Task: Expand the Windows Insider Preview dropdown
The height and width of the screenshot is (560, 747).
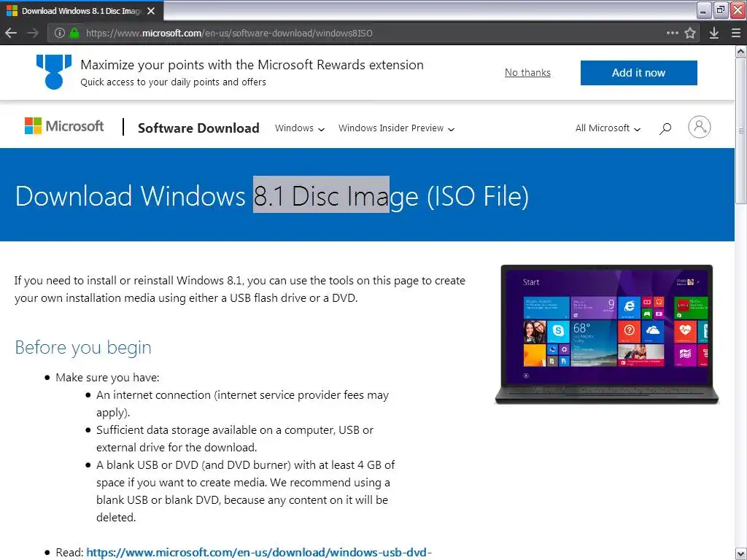Action: coord(396,128)
